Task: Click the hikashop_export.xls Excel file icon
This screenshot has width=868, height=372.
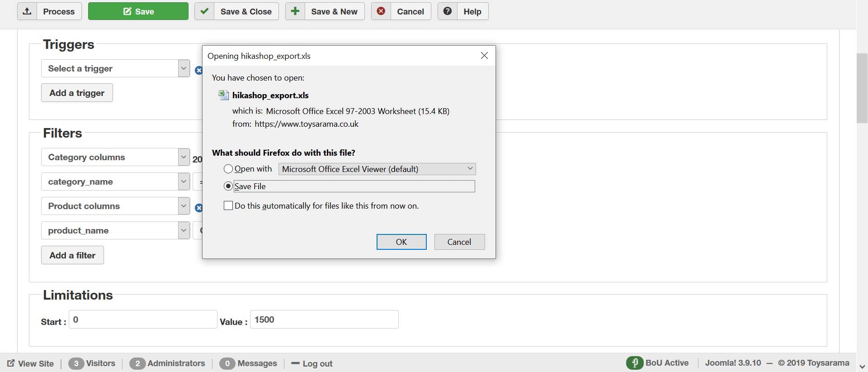Action: 223,95
